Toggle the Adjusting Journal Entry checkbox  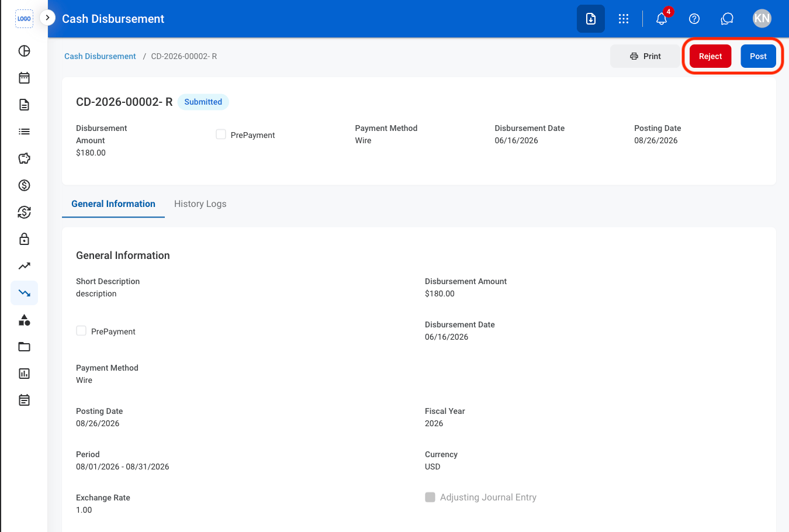click(430, 497)
